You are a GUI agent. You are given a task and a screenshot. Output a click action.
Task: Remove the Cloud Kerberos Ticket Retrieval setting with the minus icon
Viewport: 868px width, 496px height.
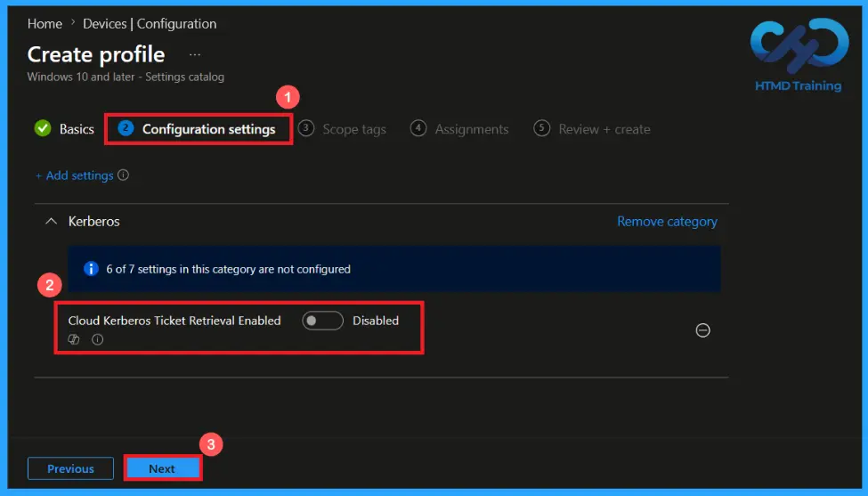point(702,330)
